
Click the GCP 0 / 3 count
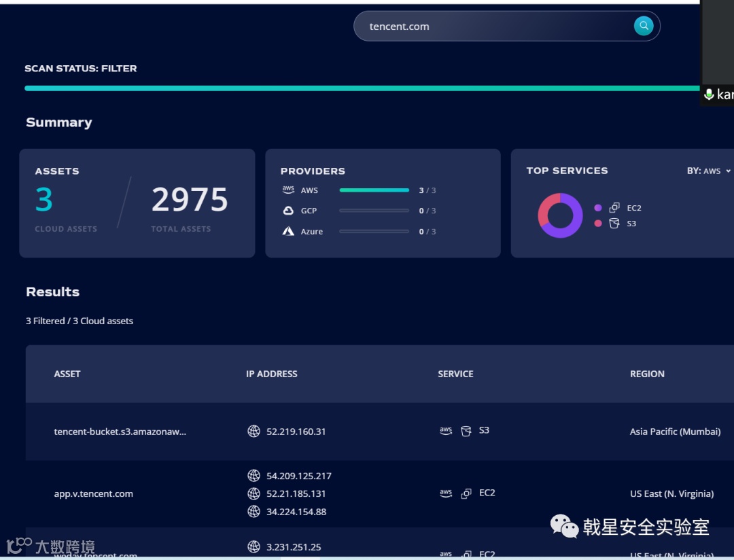click(427, 211)
